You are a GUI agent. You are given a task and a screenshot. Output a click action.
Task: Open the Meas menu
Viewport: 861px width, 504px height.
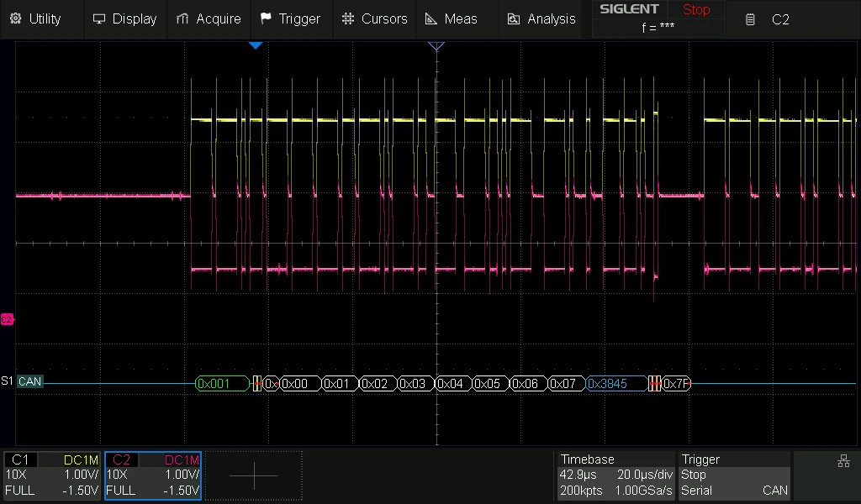pyautogui.click(x=452, y=18)
